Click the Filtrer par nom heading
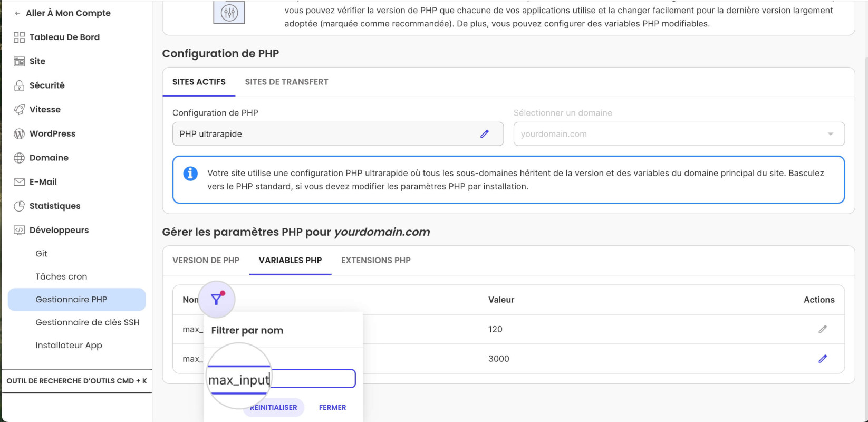 click(247, 330)
